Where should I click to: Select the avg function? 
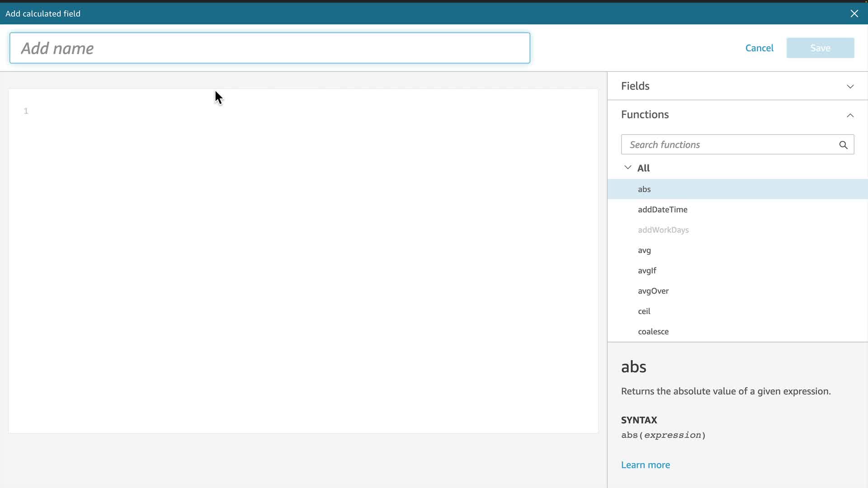(x=644, y=250)
